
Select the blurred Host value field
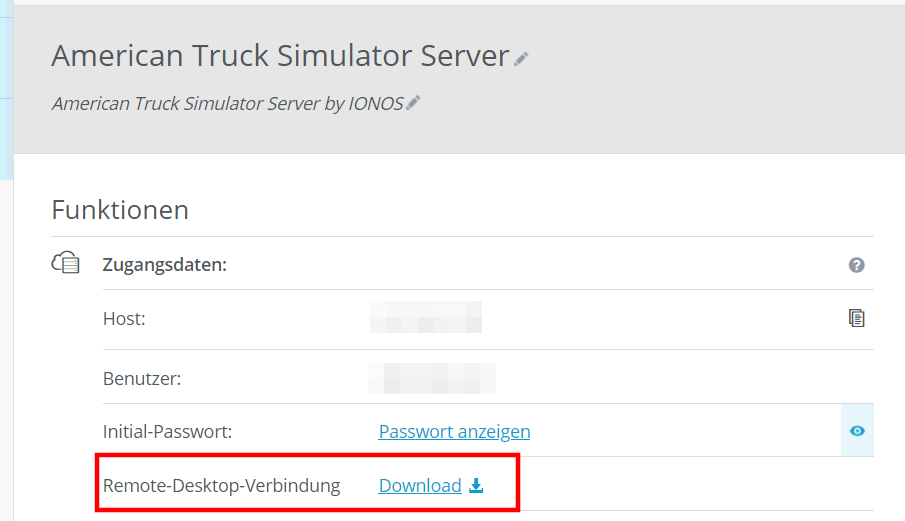[426, 317]
